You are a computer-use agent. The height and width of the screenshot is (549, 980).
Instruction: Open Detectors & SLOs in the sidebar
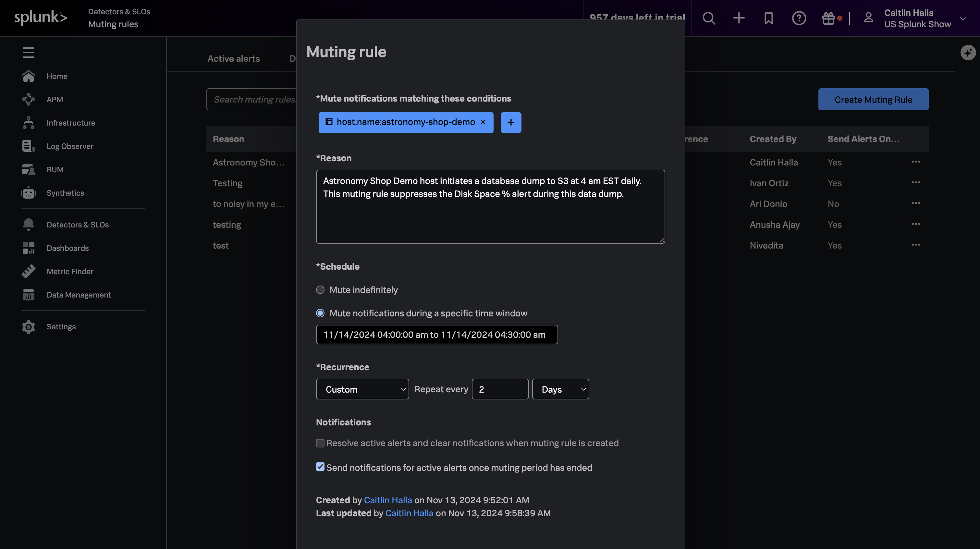tap(78, 225)
